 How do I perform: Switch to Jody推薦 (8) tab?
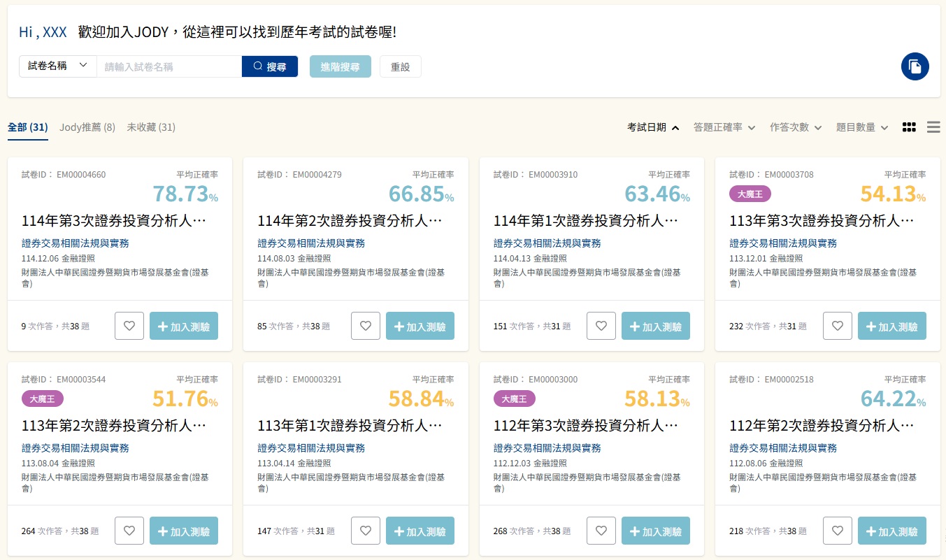87,127
